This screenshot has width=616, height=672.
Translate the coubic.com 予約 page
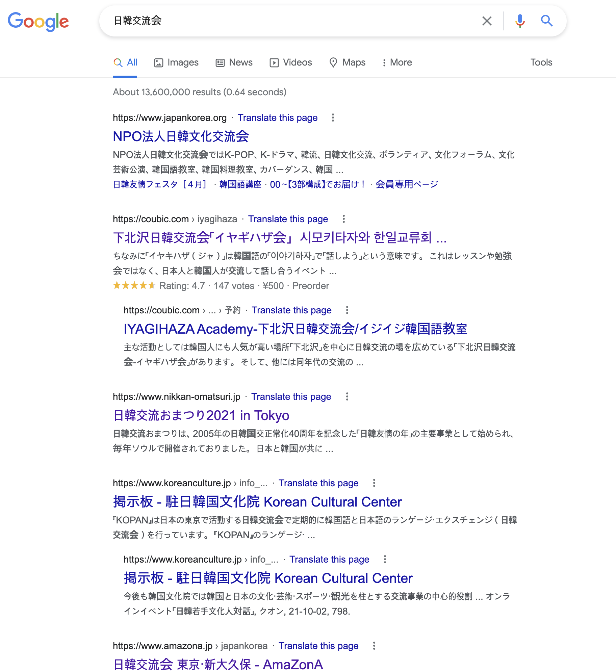point(291,310)
